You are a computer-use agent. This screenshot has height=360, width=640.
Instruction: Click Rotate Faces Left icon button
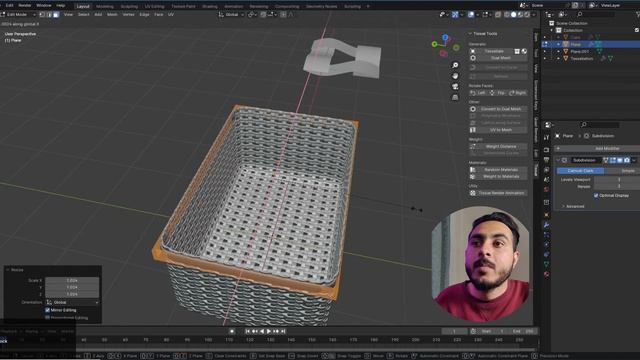coord(478,93)
